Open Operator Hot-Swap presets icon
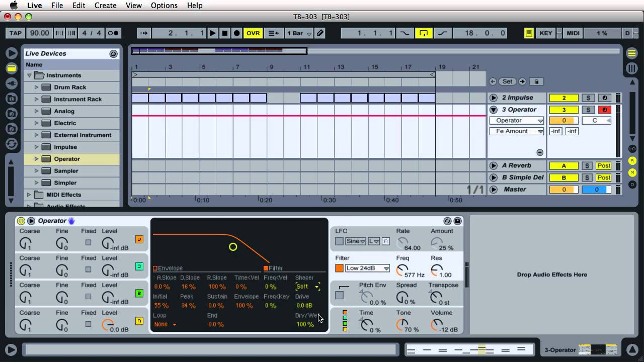Viewport: 644px width, 362px height. 447,221
